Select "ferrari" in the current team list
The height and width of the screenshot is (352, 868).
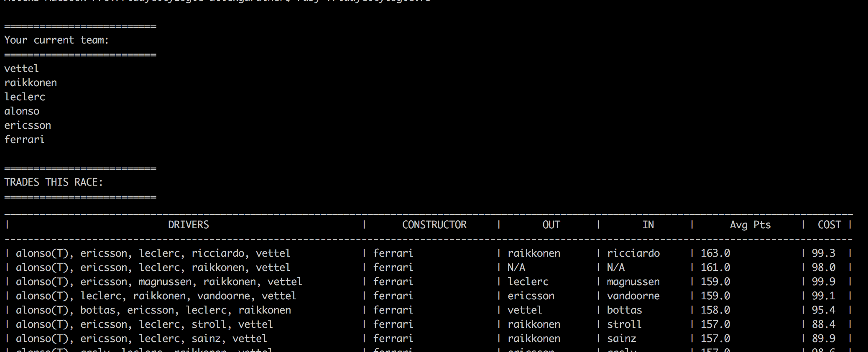(24, 140)
